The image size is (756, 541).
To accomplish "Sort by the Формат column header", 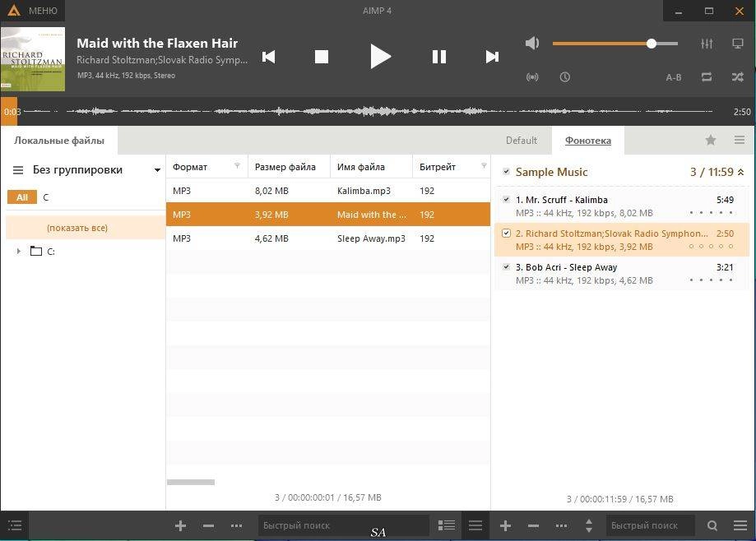I will pos(190,167).
